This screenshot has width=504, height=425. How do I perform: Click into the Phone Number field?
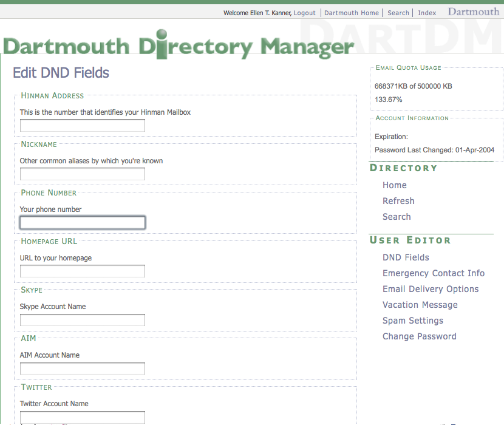pyautogui.click(x=83, y=222)
